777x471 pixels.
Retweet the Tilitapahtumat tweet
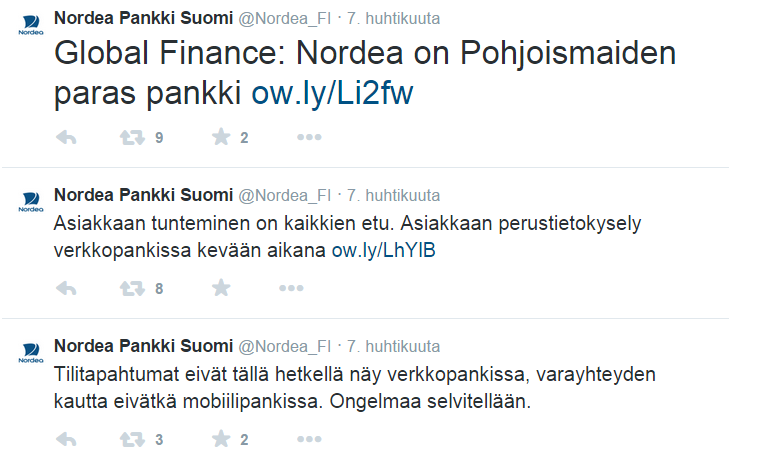click(x=132, y=439)
